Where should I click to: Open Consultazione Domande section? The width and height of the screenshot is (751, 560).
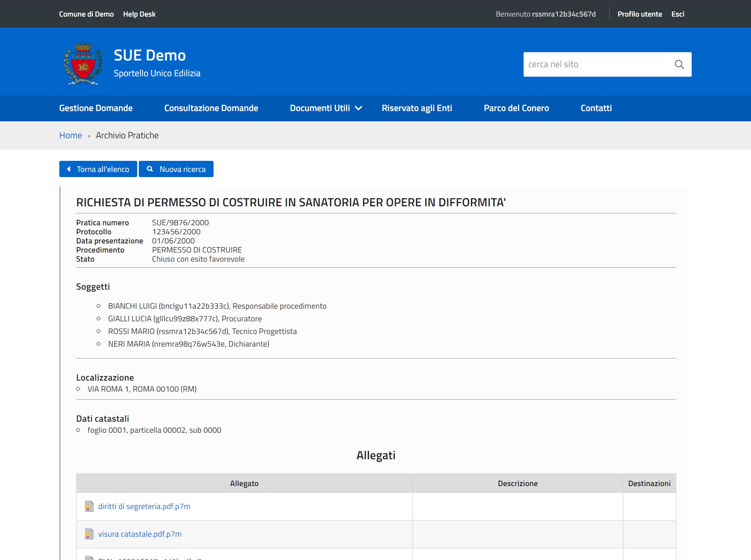[211, 108]
